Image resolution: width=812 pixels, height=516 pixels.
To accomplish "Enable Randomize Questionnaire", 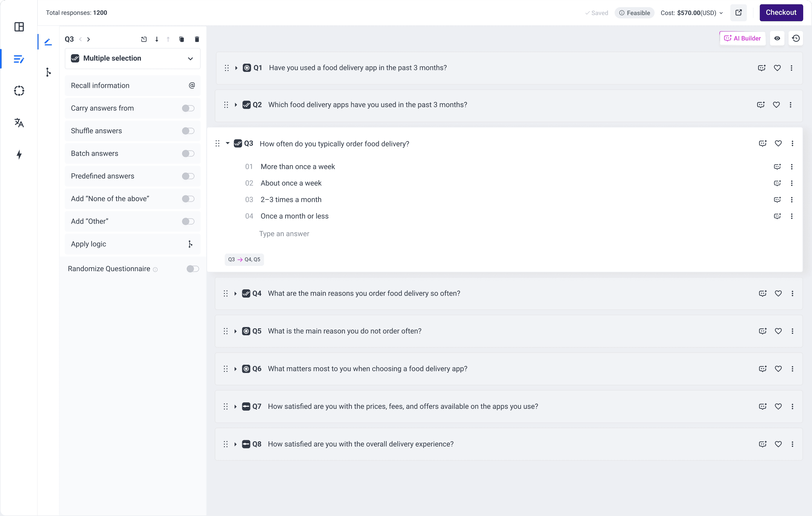I will [x=192, y=269].
